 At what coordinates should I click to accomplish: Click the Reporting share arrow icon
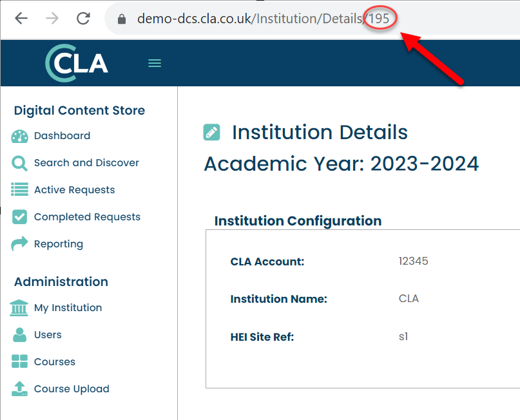coord(19,243)
